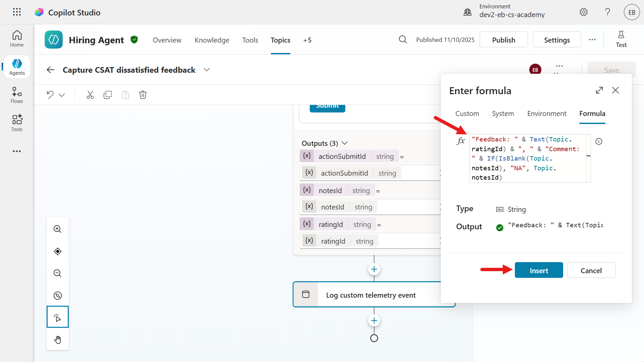The height and width of the screenshot is (362, 644).
Task: Add node below Log custom telemetry event
Action: pos(374,320)
